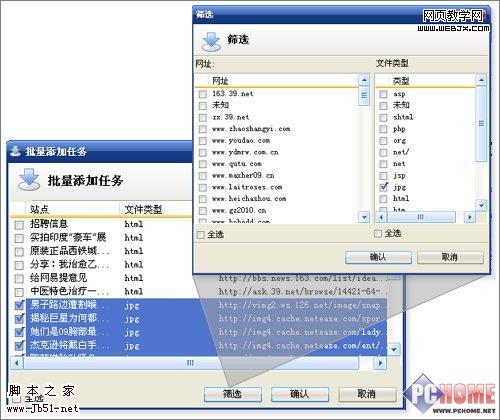The image size is (500, 420).
Task: Click up arrow of 网址 list scrollbar
Action: [x=364, y=80]
